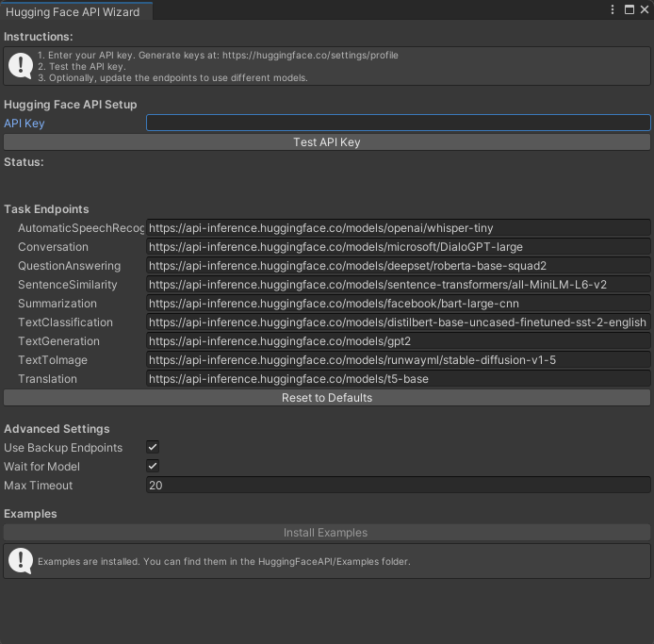Uncheck the Wait for Model option

(153, 467)
